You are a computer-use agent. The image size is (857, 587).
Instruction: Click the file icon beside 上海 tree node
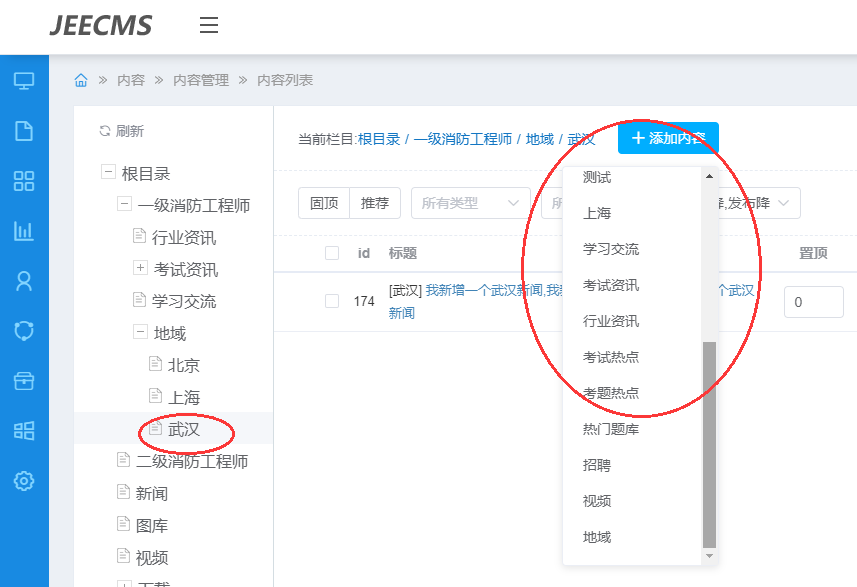pyautogui.click(x=156, y=395)
